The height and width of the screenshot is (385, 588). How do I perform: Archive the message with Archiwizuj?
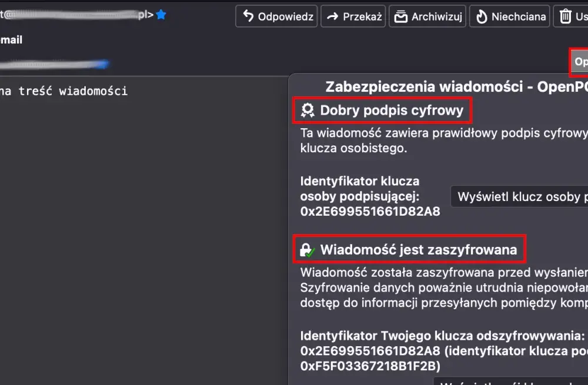pyautogui.click(x=427, y=16)
